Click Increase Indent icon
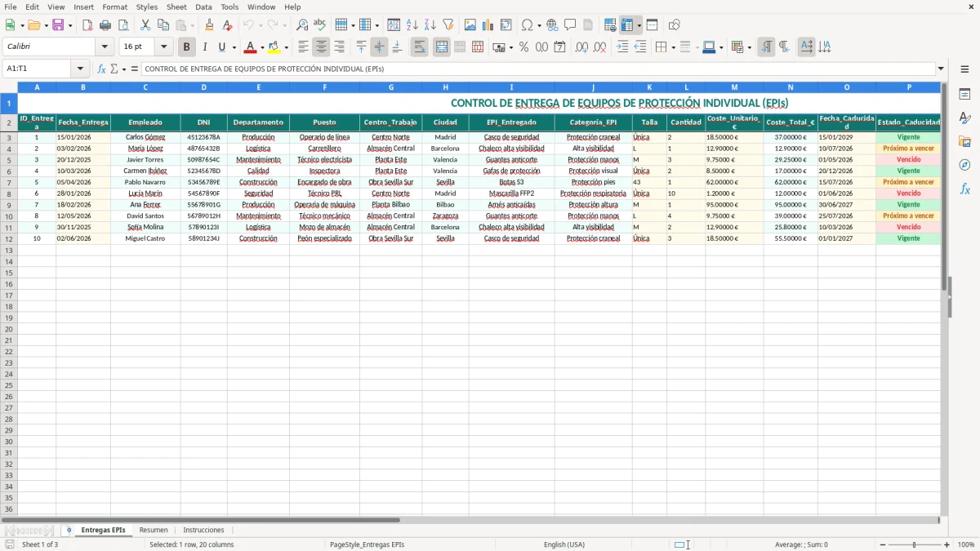The height and width of the screenshot is (551, 980). click(x=622, y=47)
